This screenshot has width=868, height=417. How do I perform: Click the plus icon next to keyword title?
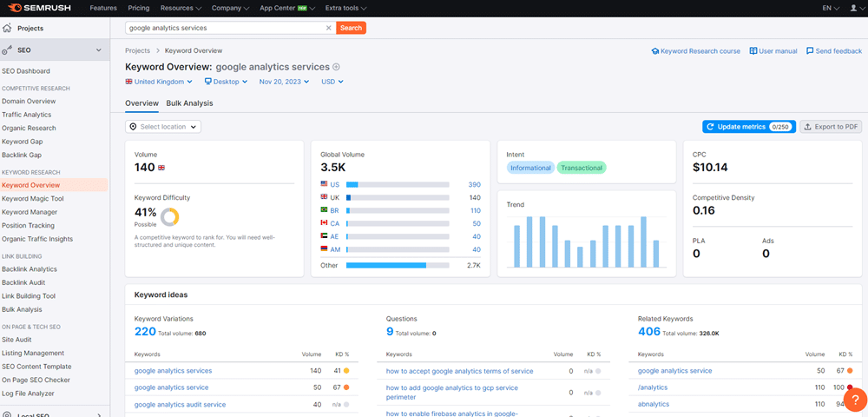pyautogui.click(x=336, y=67)
